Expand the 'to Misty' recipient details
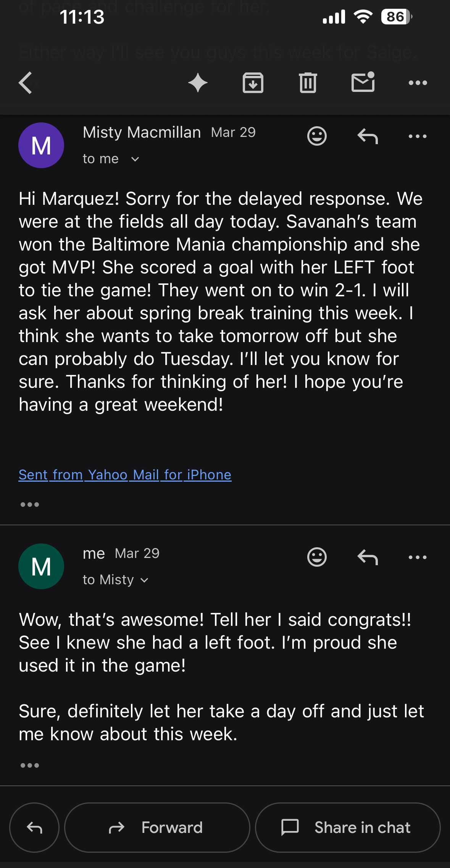The height and width of the screenshot is (868, 450). coord(144,580)
